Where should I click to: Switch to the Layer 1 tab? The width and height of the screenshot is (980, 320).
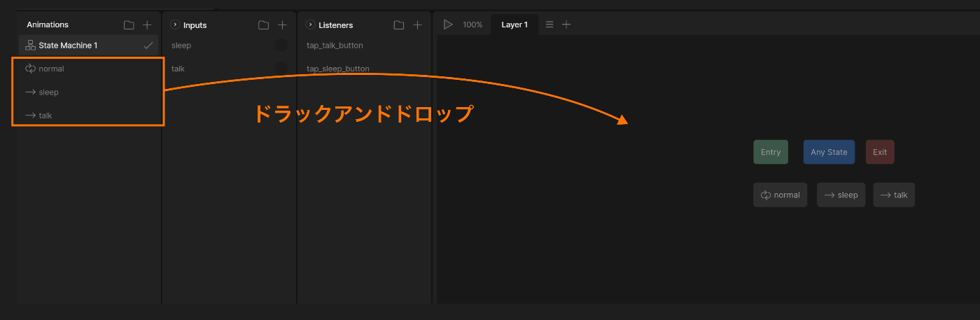pos(514,25)
